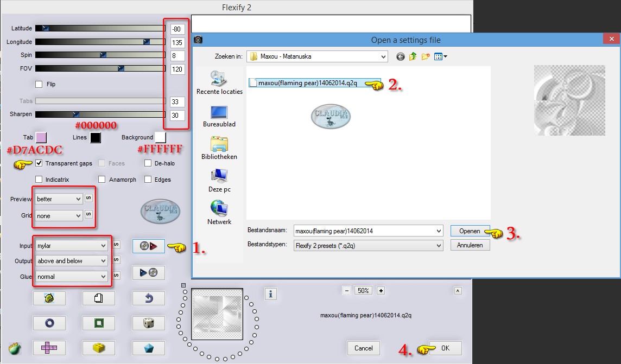Click the Annuleren button
Screen dimensions: 621x364
pyautogui.click(x=470, y=245)
